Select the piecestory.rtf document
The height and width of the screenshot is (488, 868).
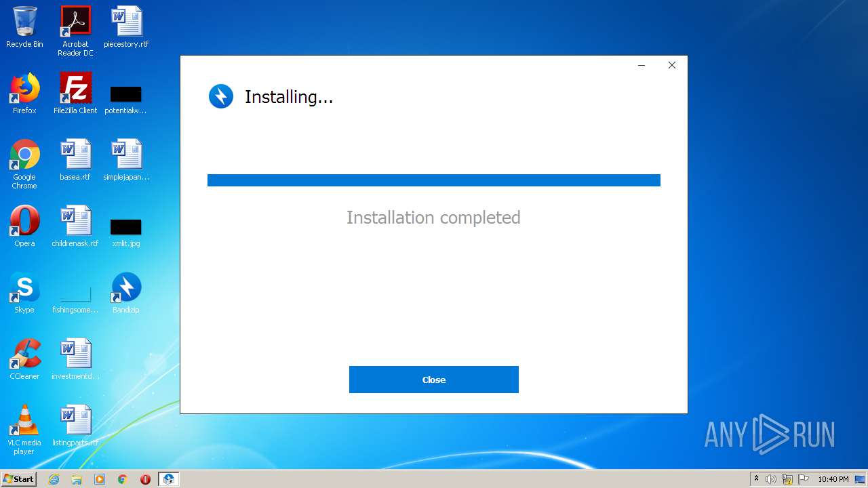point(126,27)
